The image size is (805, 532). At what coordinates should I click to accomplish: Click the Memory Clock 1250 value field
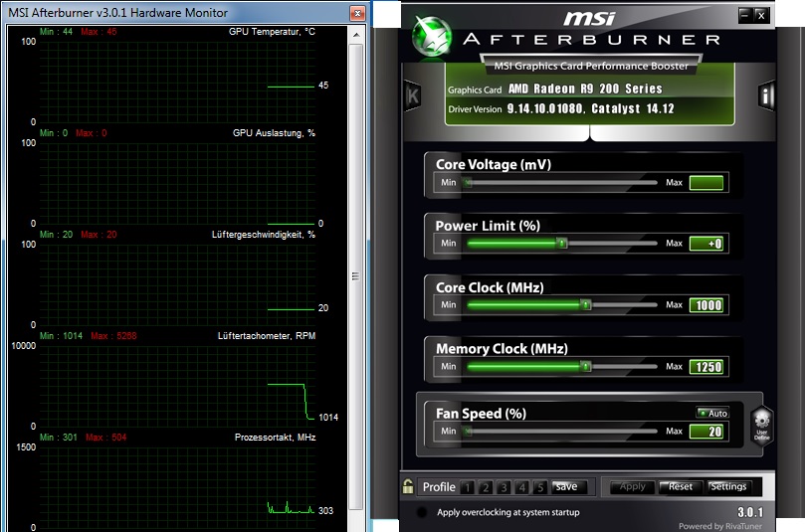(x=706, y=367)
